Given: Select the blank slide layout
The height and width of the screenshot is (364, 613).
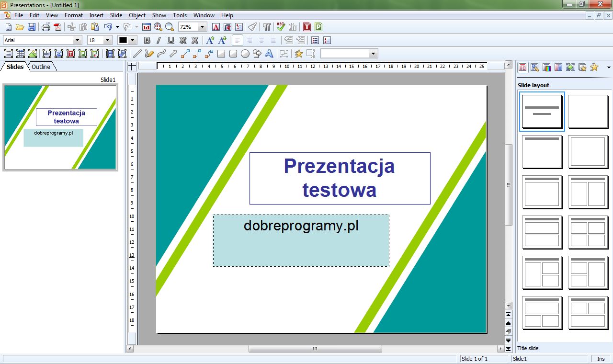Looking at the screenshot, I should 588,111.
